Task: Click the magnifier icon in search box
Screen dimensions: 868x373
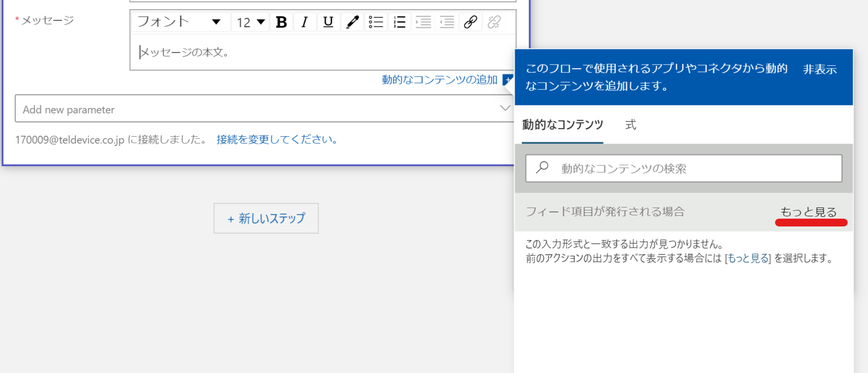Action: 542,168
